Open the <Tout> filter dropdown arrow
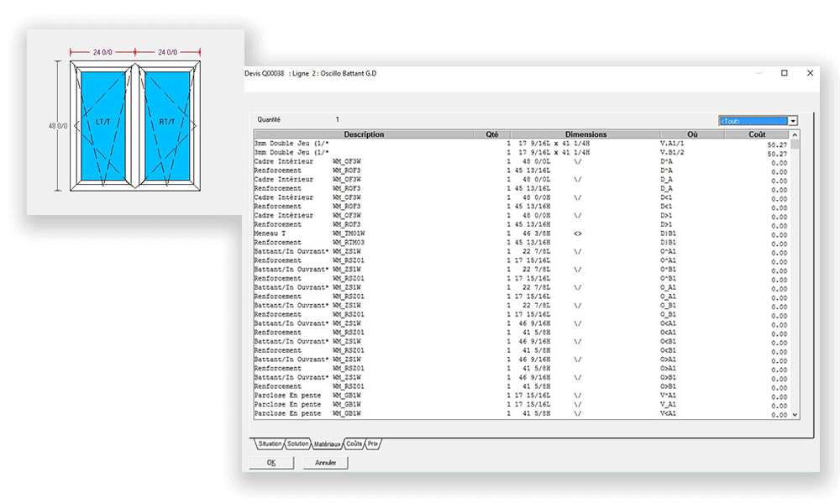Screen dimensions: 840x504 [x=793, y=121]
